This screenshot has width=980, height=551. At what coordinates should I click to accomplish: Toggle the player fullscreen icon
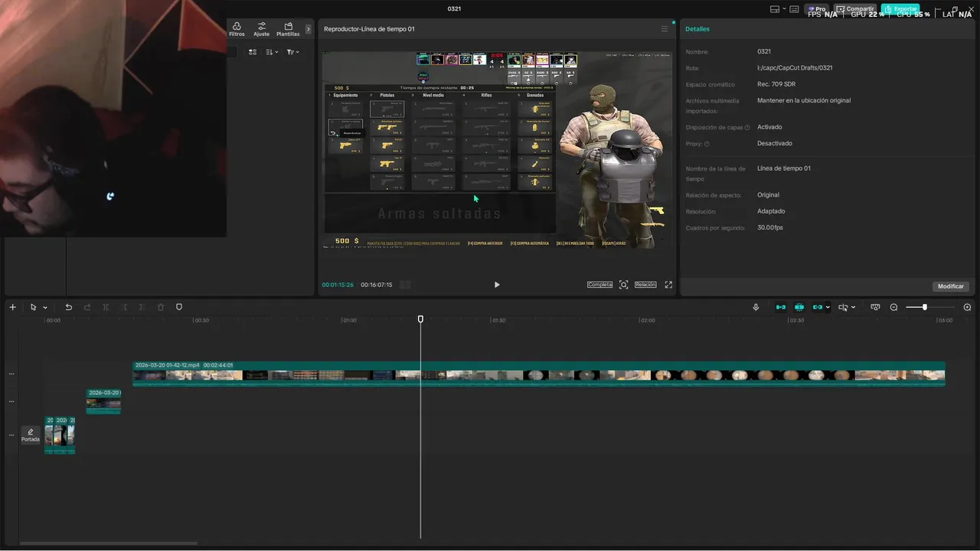pyautogui.click(x=668, y=285)
